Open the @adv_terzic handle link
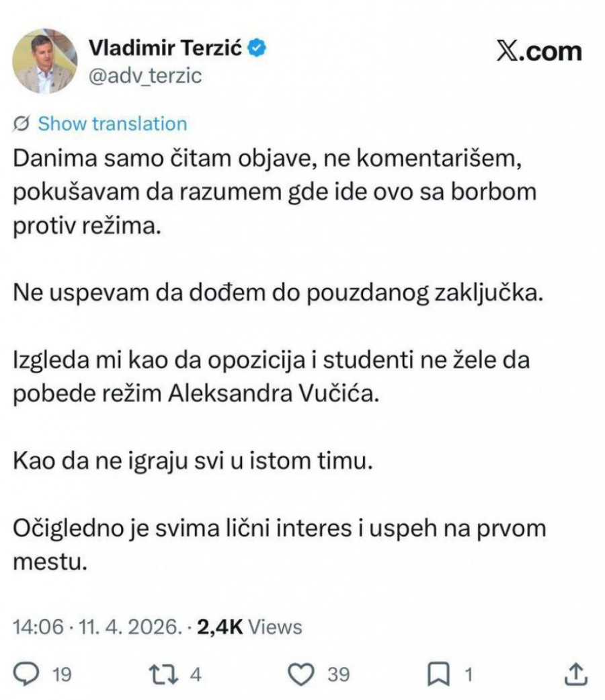This screenshot has height=700, width=605. [x=145, y=75]
